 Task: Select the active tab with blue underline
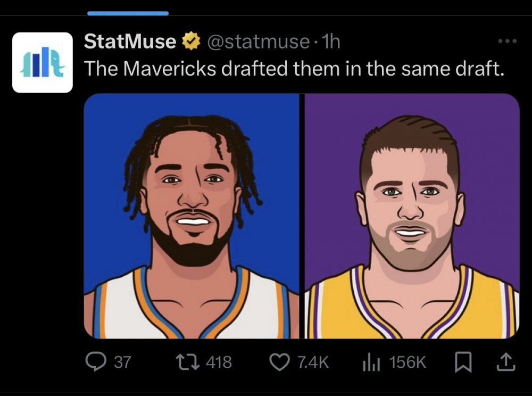click(128, 13)
